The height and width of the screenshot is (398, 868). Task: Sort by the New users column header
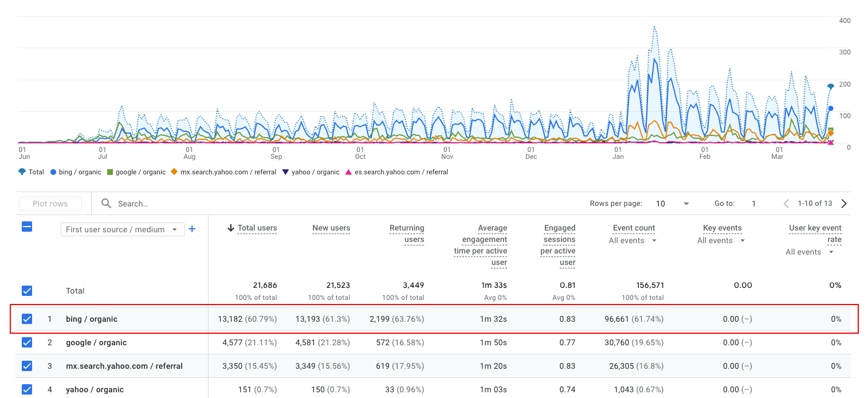click(x=331, y=228)
